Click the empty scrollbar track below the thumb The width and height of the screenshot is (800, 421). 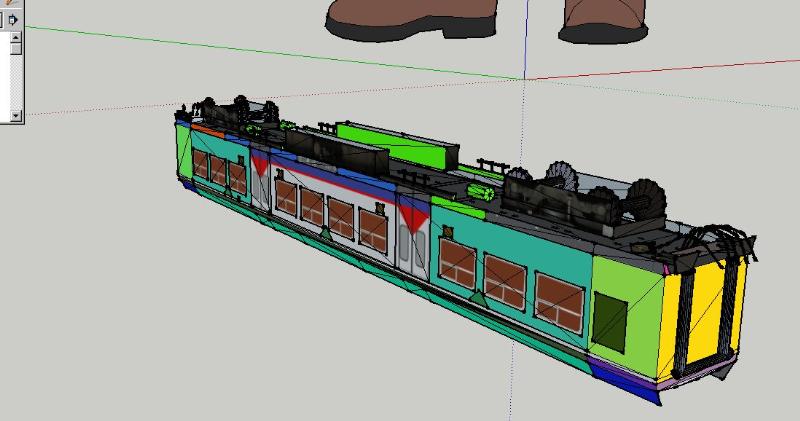[16, 85]
